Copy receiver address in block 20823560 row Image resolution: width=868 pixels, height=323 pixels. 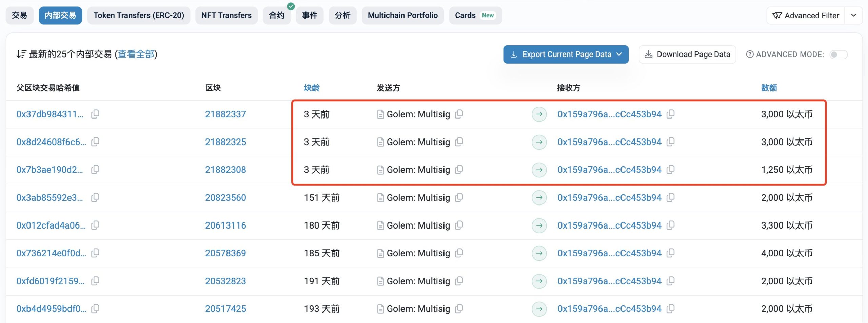click(670, 197)
